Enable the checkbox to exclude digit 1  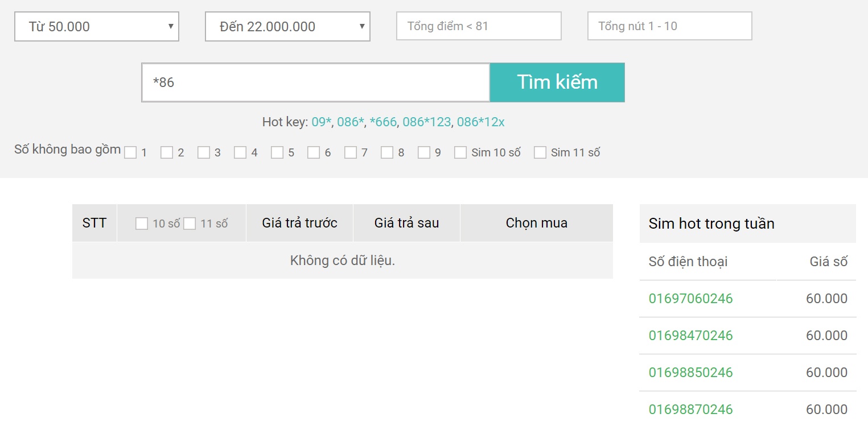click(131, 152)
